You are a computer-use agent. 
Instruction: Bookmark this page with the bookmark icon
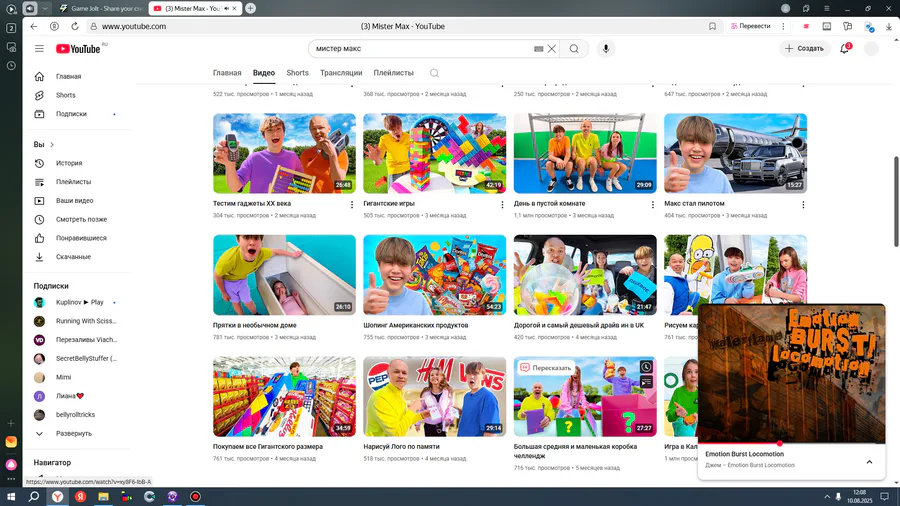pos(712,26)
